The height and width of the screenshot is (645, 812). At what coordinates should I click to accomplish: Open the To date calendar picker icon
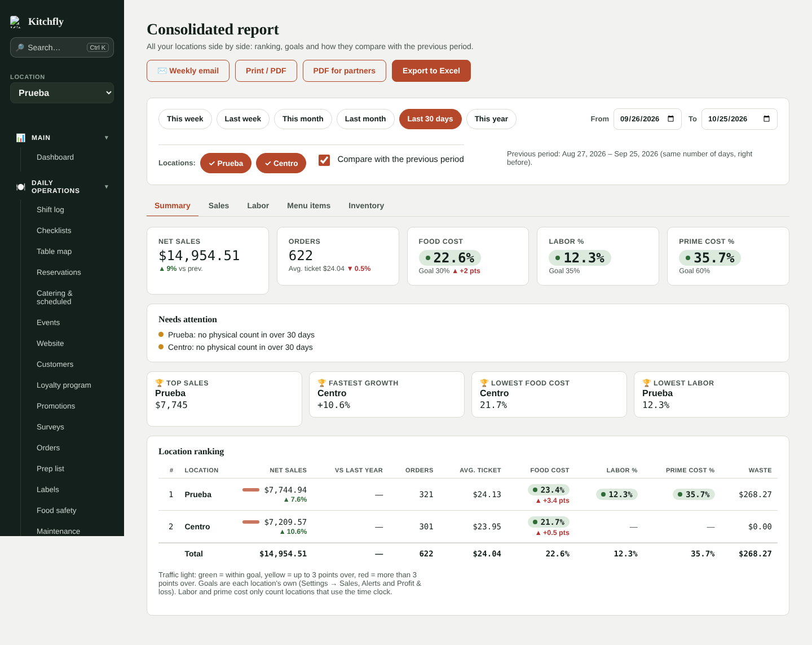[766, 119]
